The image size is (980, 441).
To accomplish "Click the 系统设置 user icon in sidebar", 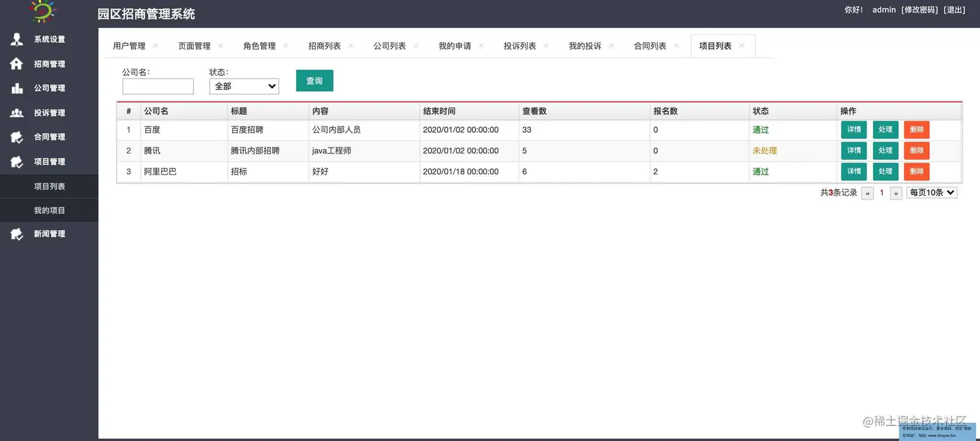I will pos(17,40).
